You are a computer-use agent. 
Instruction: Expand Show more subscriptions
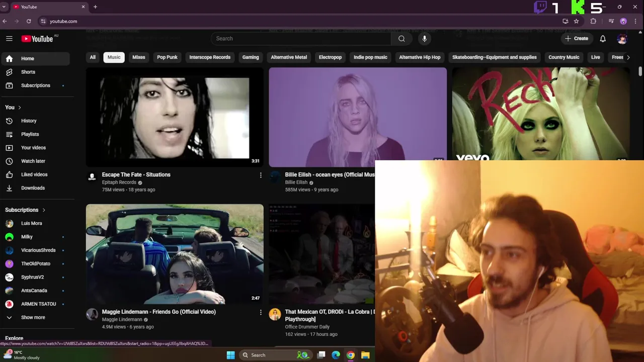[35, 317]
